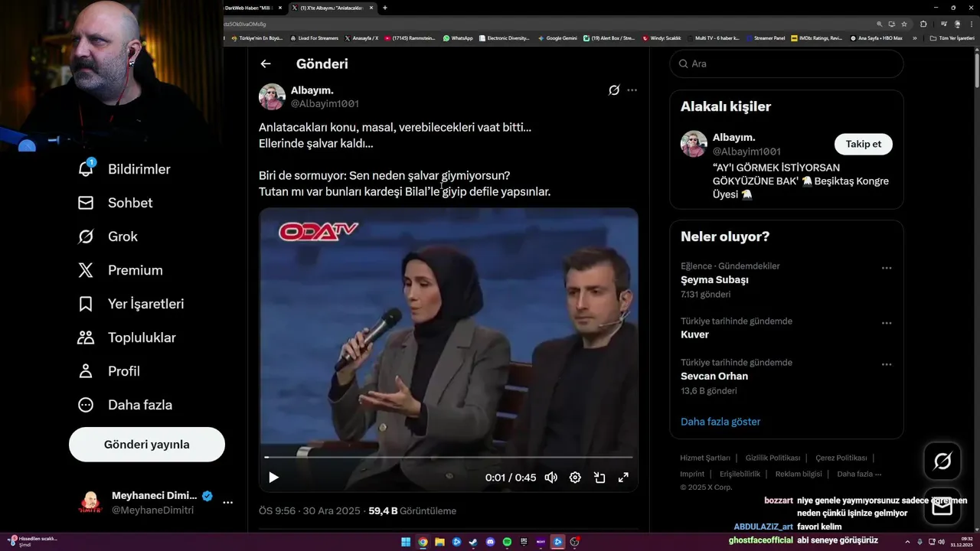Go back using the Gönderi arrow
This screenshot has width=980, height=551.
tap(266, 64)
